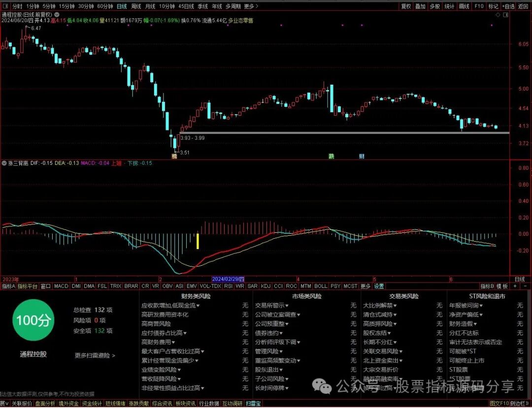Open the 画线 drawing tools

(x=464, y=6)
